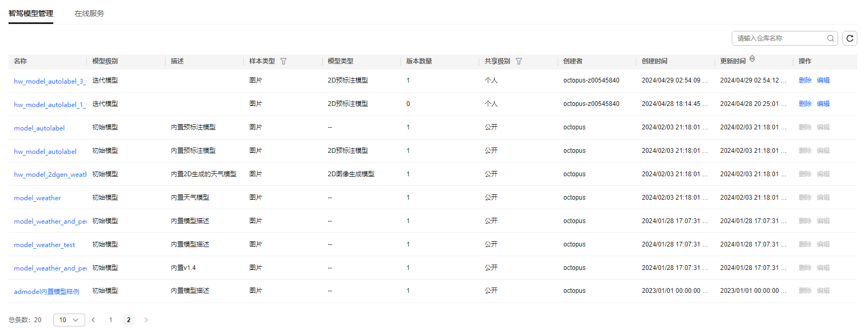
Task: Click the 创建者 column header
Action: tap(573, 61)
